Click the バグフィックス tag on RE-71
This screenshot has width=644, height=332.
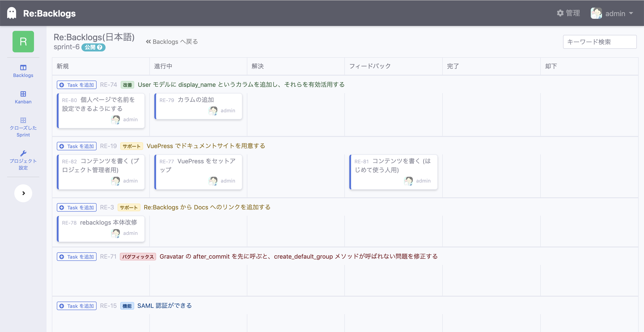[x=138, y=257]
